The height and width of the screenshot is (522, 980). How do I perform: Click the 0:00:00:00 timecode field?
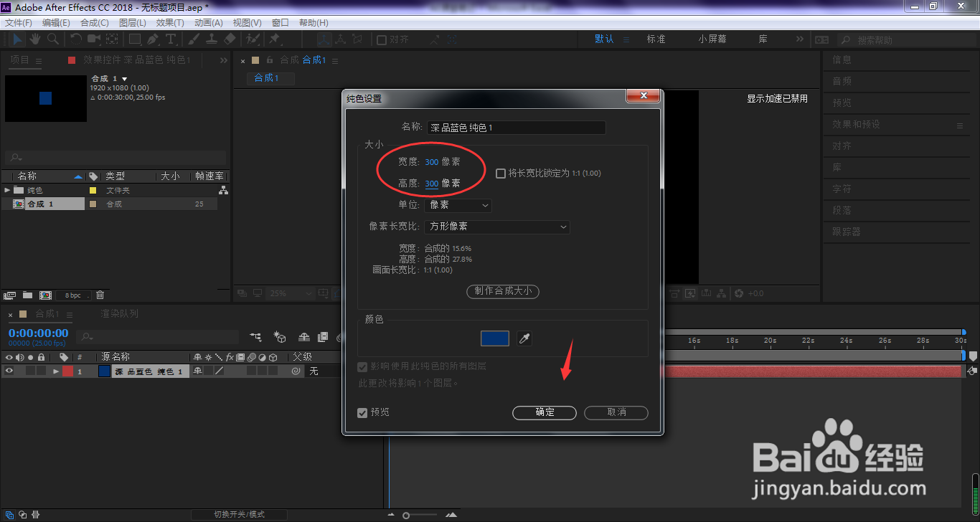pyautogui.click(x=37, y=333)
